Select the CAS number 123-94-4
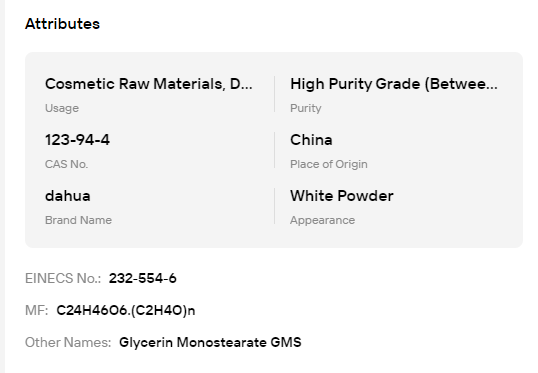The image size is (538, 373). [x=77, y=140]
